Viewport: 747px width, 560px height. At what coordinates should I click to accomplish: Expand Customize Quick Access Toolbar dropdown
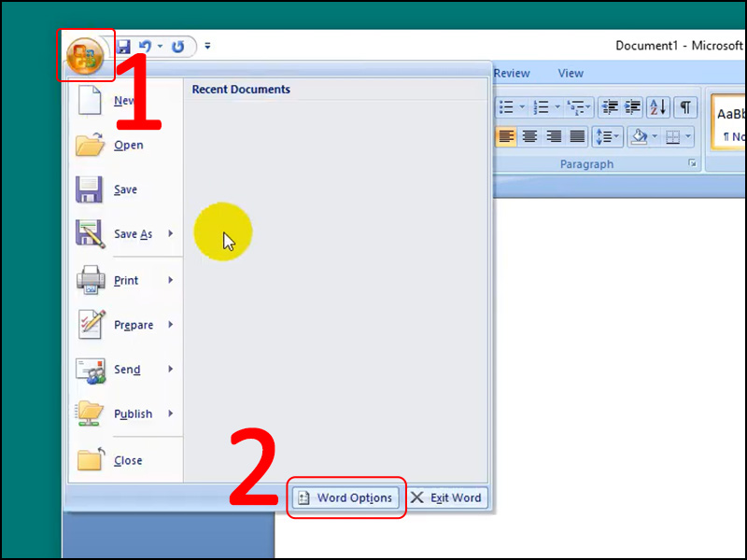207,45
